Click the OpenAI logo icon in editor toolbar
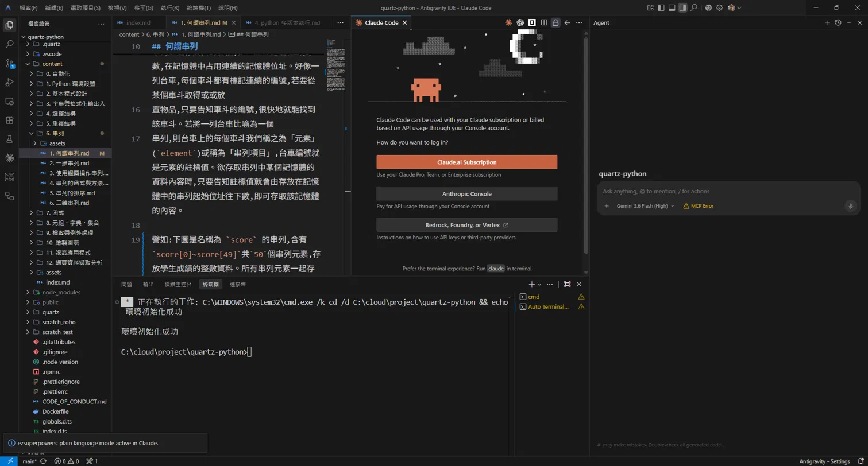This screenshot has height=466, width=868. (520, 23)
